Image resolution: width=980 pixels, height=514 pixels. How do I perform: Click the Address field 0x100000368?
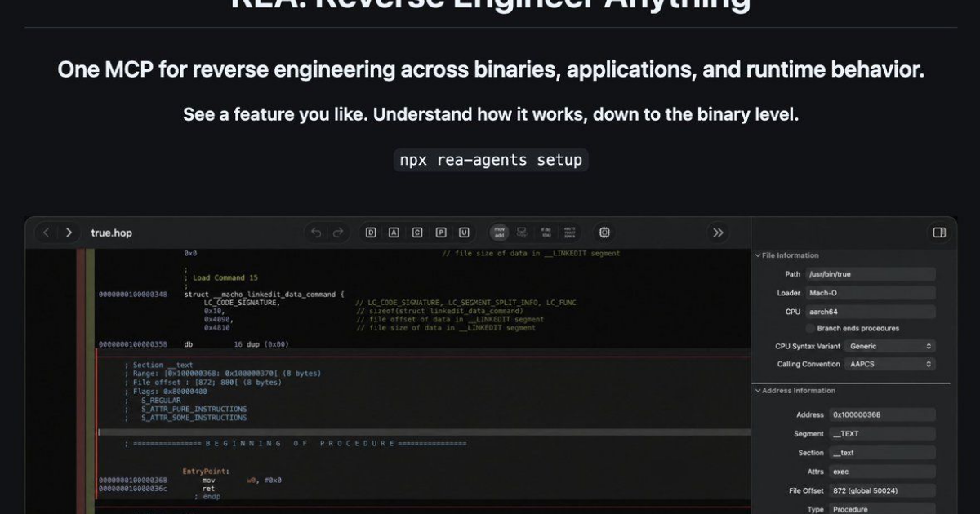(x=882, y=414)
